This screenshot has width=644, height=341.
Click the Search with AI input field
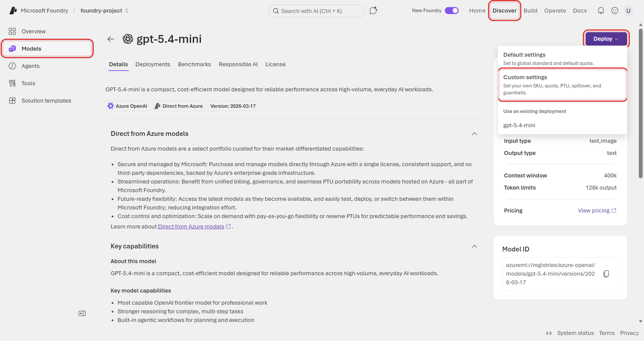tap(317, 11)
